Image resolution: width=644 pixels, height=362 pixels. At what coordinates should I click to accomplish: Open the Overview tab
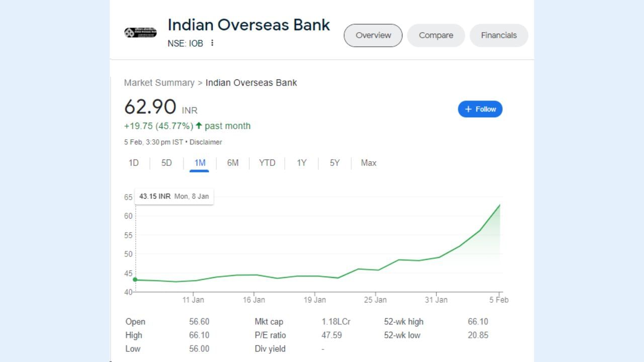point(373,35)
